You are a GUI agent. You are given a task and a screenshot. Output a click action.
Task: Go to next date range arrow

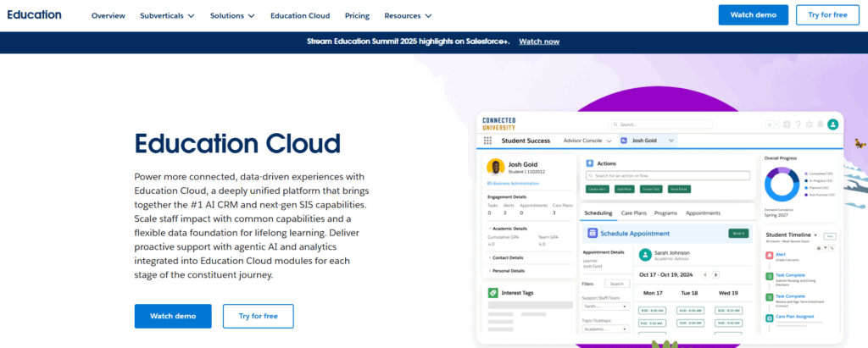click(x=715, y=274)
